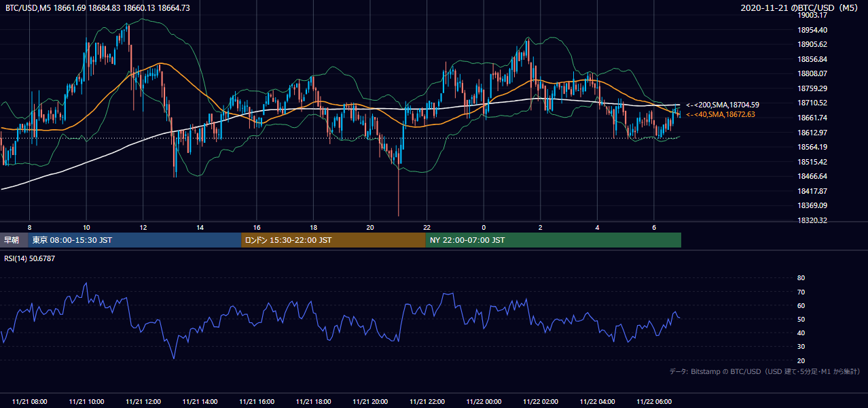The width and height of the screenshot is (868, 408).
Task: Click price axis label 18856.84
Action: (812, 59)
